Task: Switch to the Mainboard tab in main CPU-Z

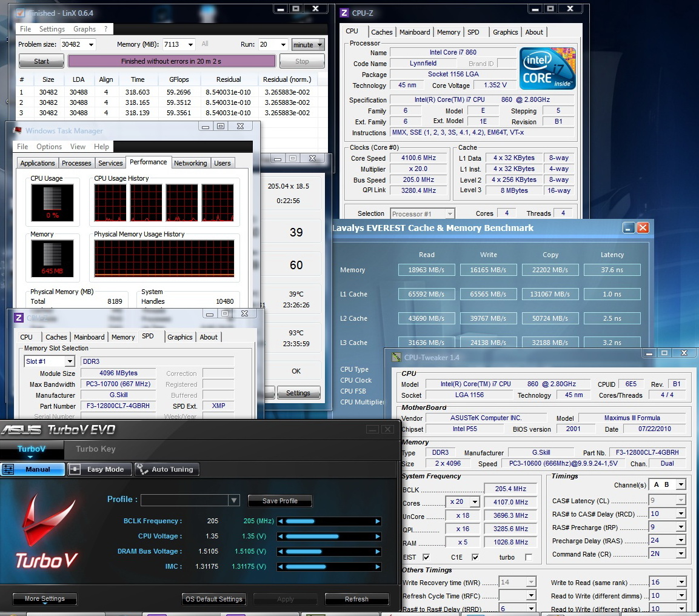Action: point(415,32)
